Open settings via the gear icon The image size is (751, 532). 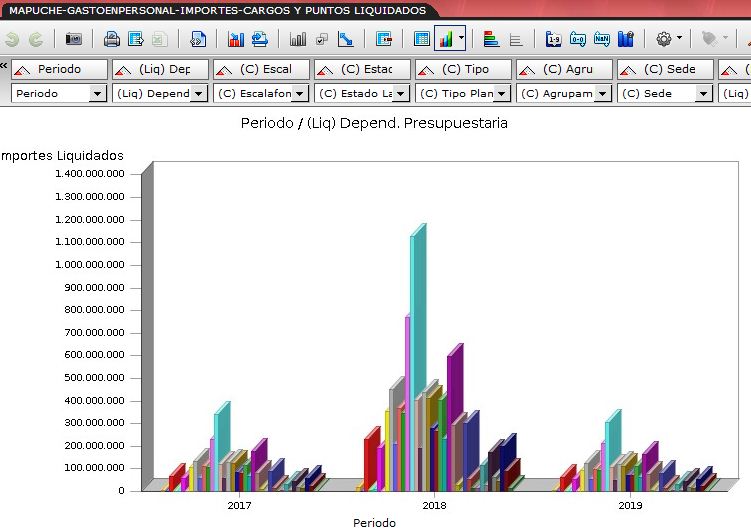click(663, 39)
